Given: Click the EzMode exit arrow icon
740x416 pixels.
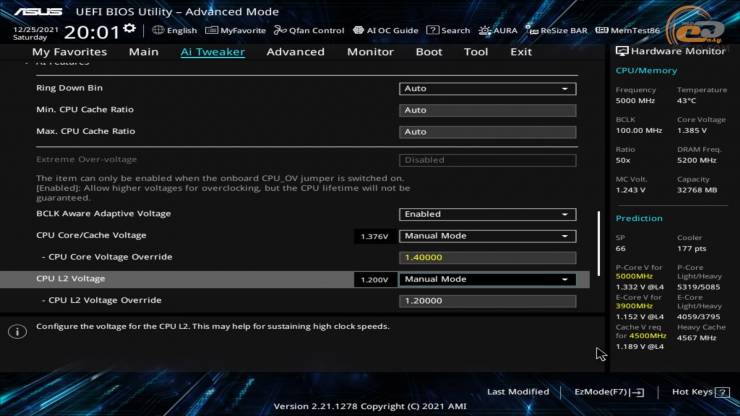Looking at the screenshot, I should click(x=638, y=392).
